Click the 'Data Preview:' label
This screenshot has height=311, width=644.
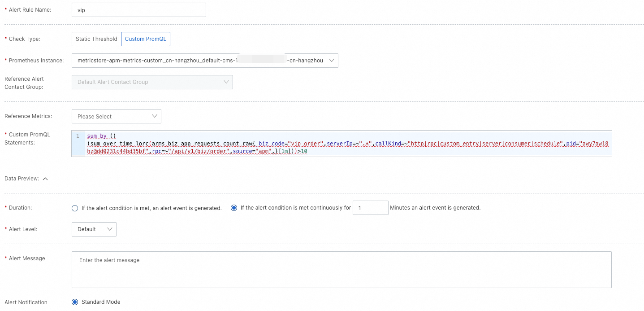pyautogui.click(x=22, y=179)
